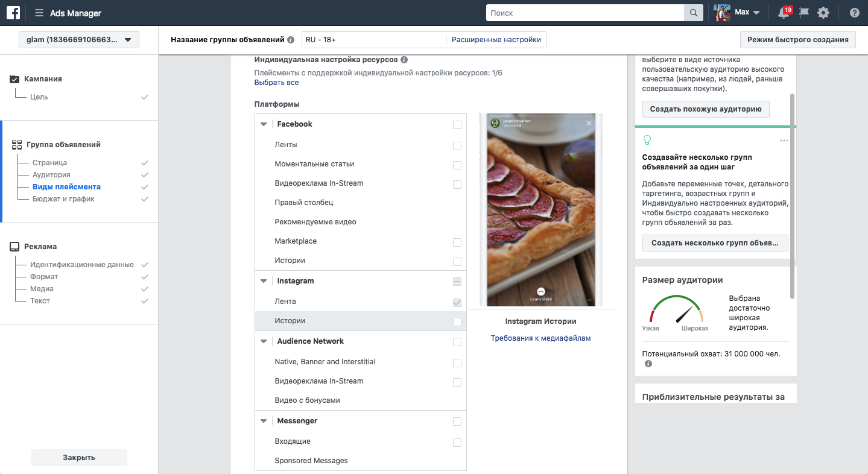Click the Группа объявлений grid icon
The image size is (868, 474).
point(16,145)
